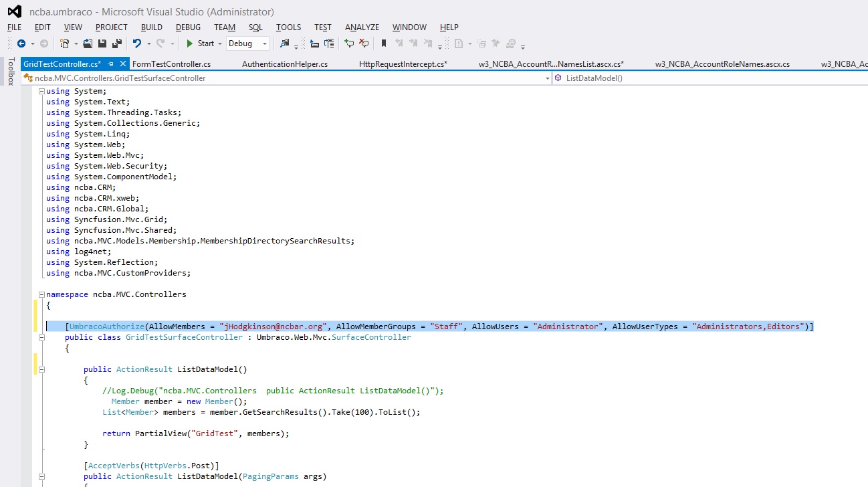The width and height of the screenshot is (868, 487).
Task: Open the PROJECT menu
Action: [x=112, y=27]
